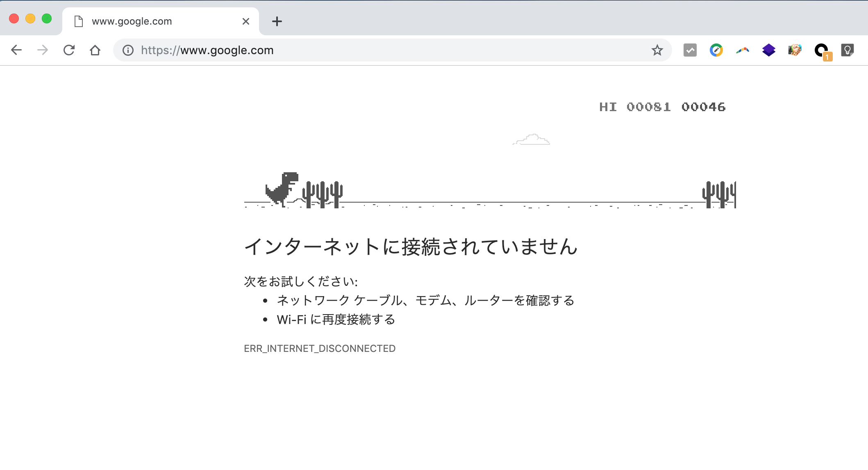
Task: Click the HI 00081 score display
Action: click(x=635, y=107)
